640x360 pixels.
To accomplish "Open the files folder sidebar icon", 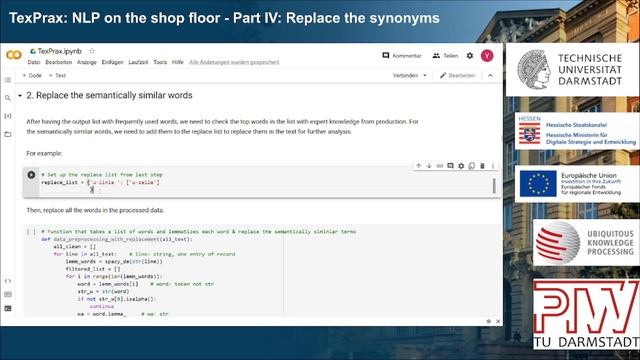I will click(8, 134).
